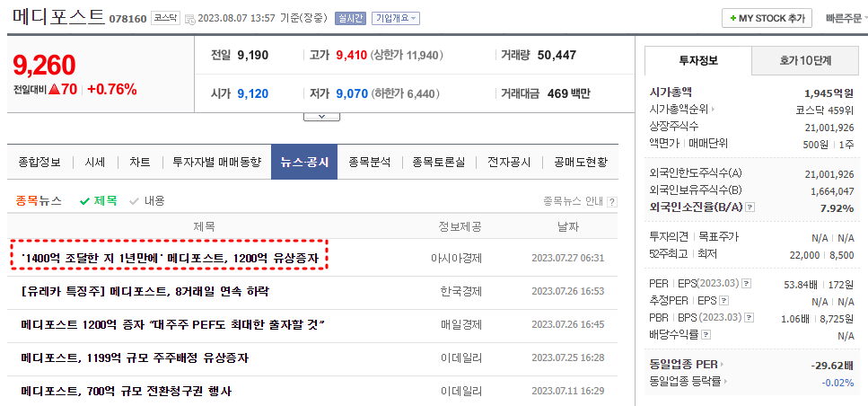This screenshot has height=406, width=868.
Task: Click the 고가 value 9,410
Action: (352, 55)
